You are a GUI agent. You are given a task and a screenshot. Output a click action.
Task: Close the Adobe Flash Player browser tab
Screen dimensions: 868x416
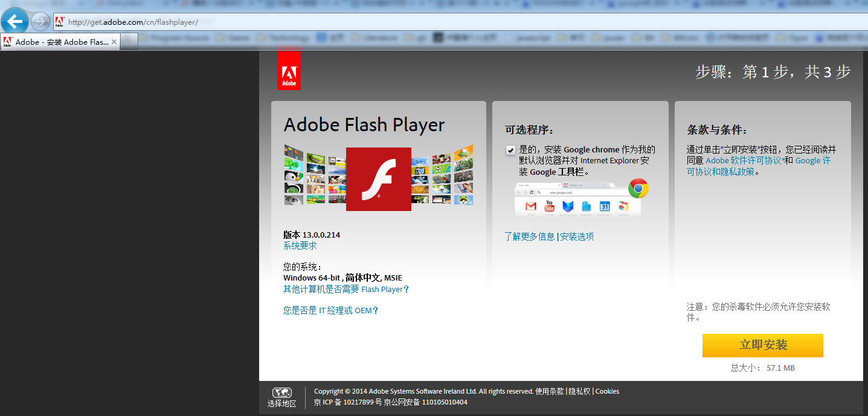[114, 42]
